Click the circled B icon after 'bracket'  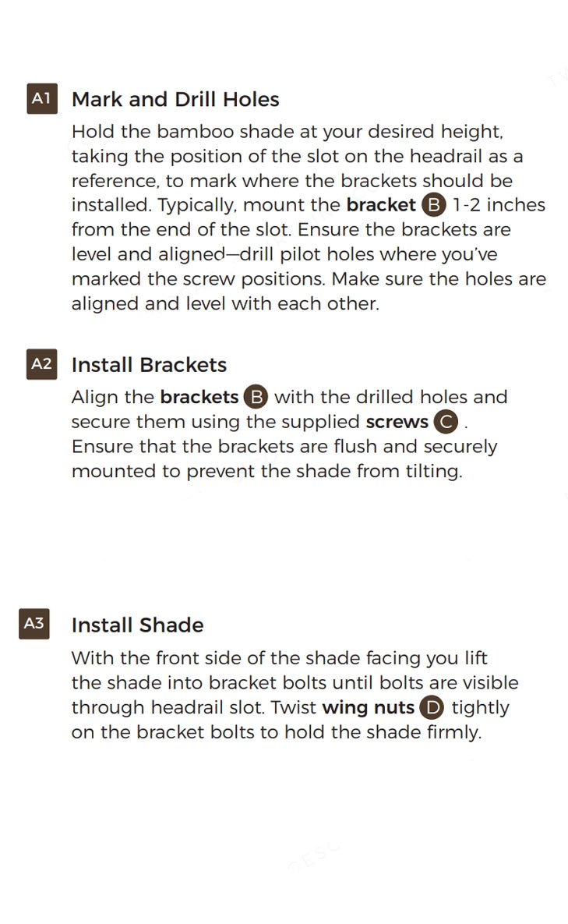434,205
